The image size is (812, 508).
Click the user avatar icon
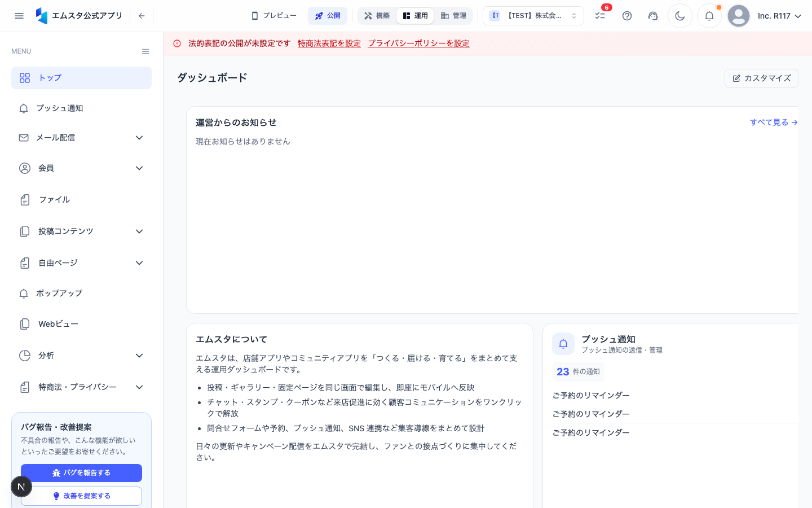click(x=739, y=16)
